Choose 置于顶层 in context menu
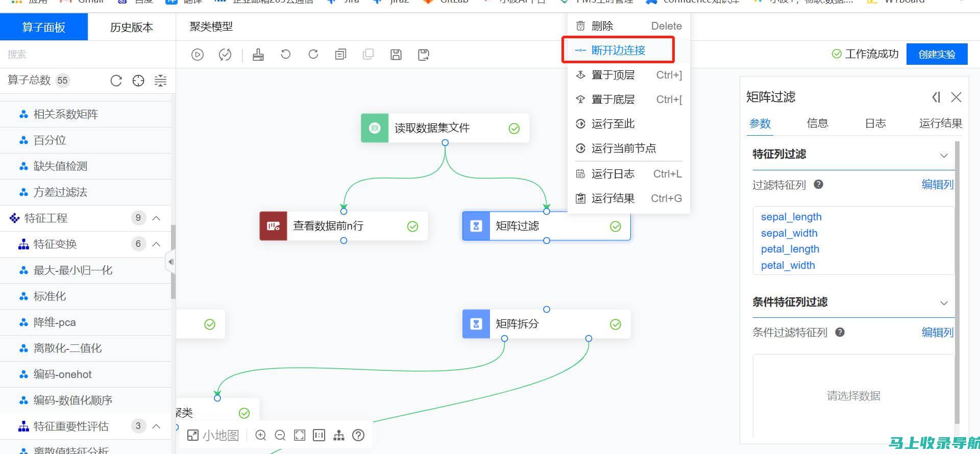The height and width of the screenshot is (454, 980). [629, 75]
